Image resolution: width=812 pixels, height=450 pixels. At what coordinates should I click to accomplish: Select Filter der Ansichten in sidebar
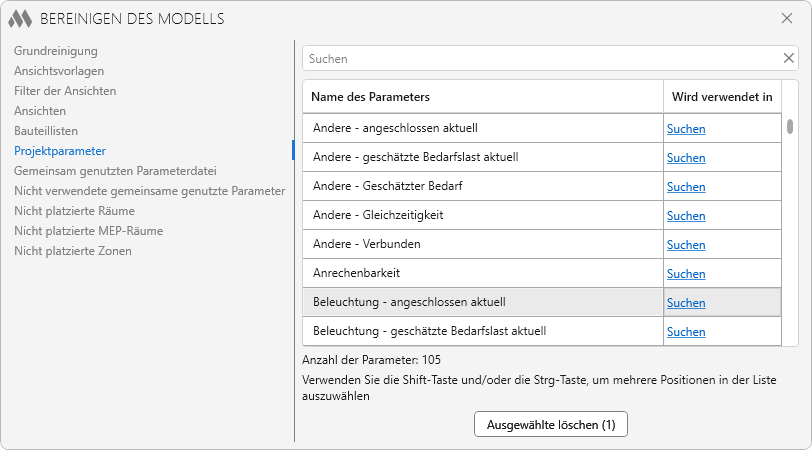point(65,90)
